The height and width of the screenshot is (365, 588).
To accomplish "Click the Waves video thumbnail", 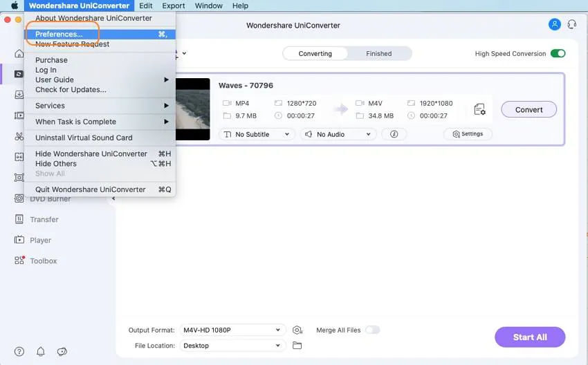I will (x=193, y=109).
